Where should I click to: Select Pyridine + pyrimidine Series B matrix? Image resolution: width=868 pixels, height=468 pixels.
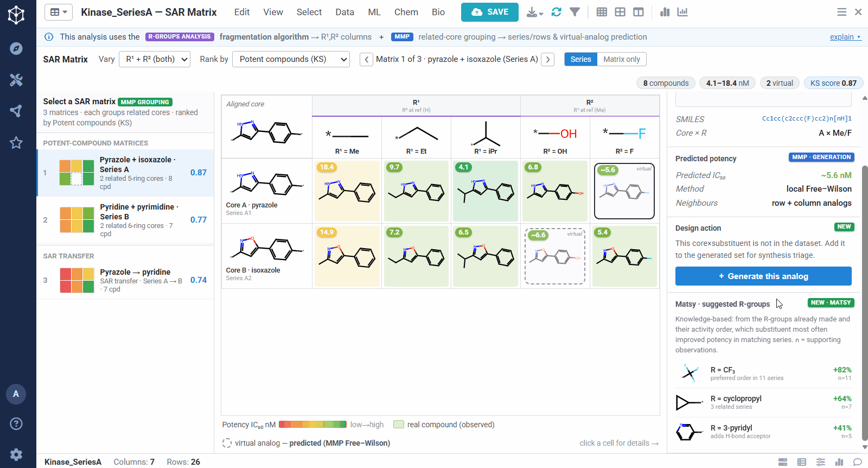point(125,220)
